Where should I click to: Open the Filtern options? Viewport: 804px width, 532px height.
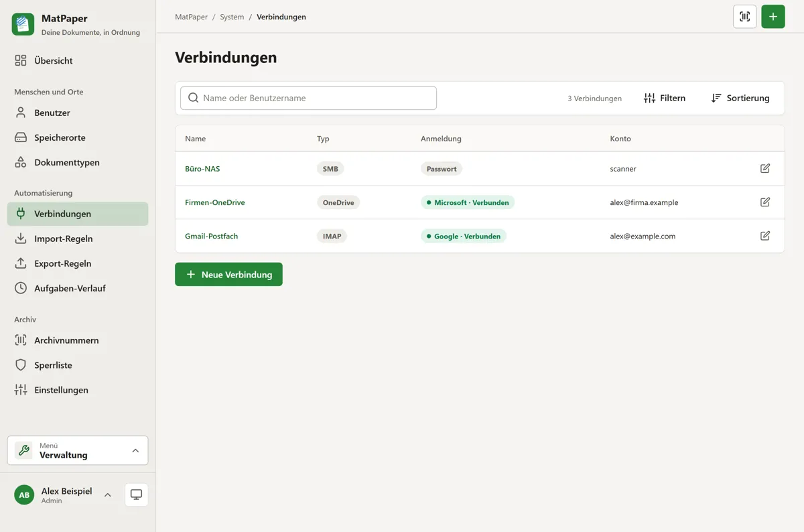point(664,98)
